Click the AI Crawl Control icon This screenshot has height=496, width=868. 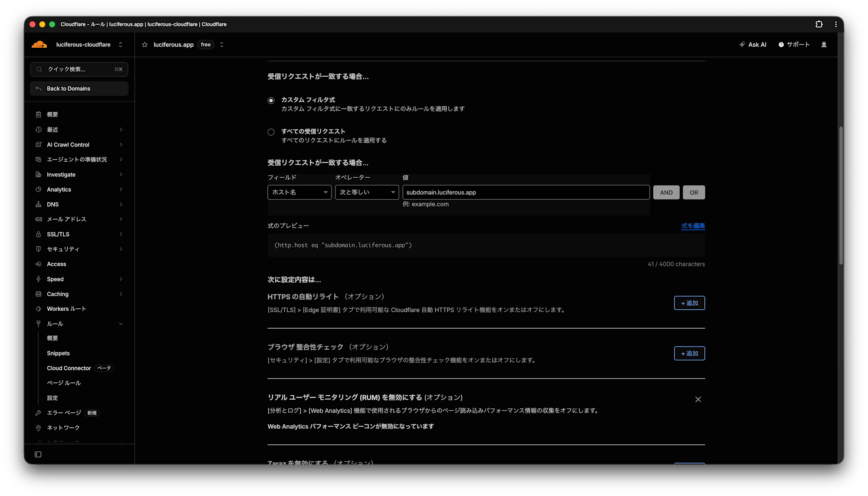(39, 144)
